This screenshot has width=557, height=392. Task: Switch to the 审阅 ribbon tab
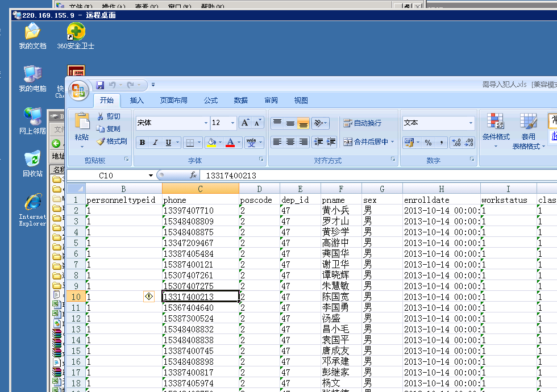tap(271, 101)
